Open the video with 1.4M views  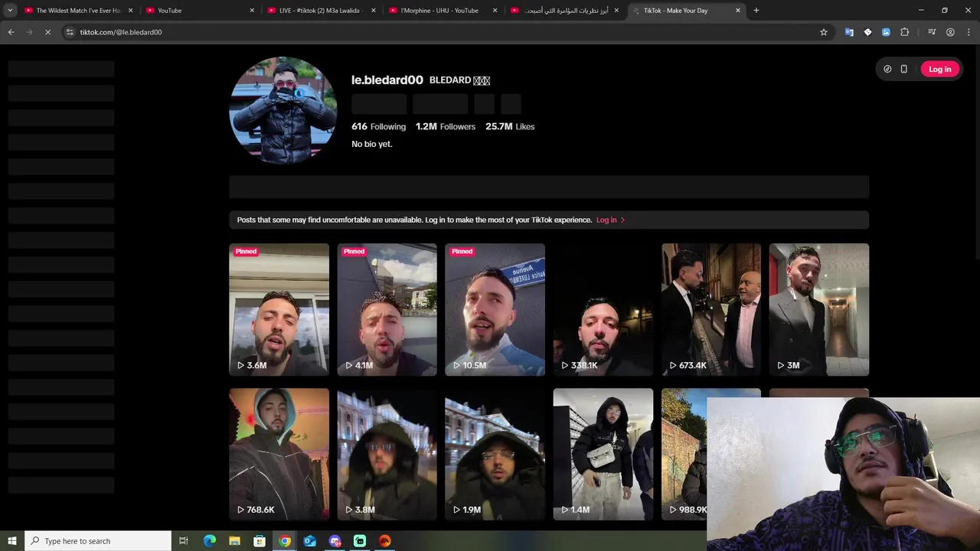coord(603,454)
